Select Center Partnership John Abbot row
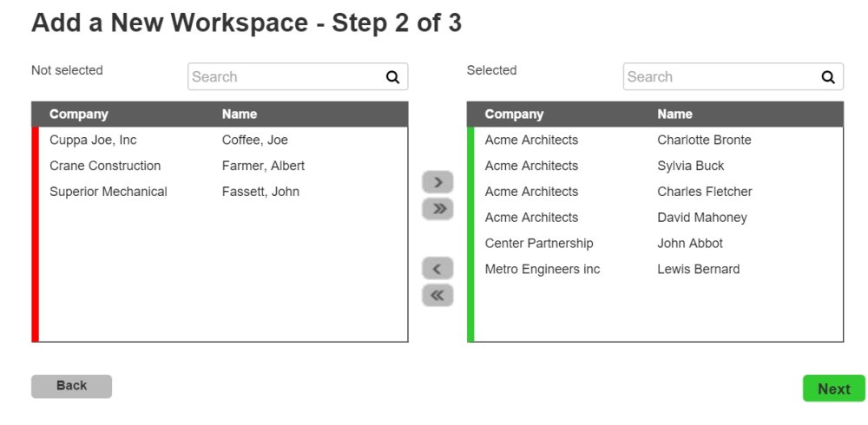The height and width of the screenshot is (425, 868). click(657, 244)
